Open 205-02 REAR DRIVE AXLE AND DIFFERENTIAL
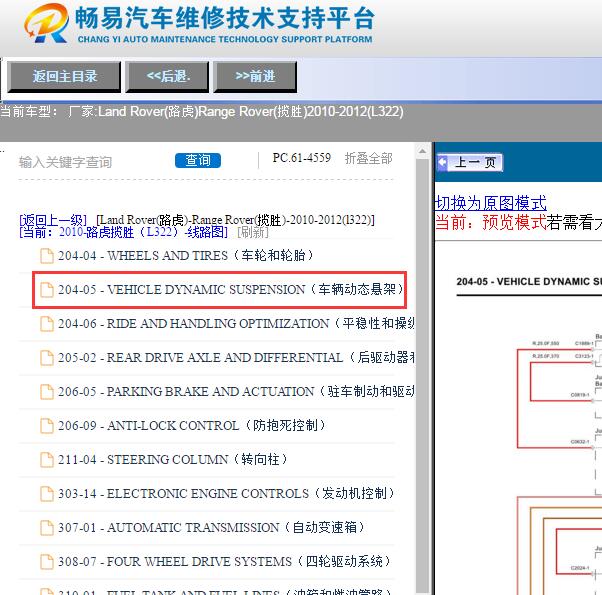602x595 pixels. tap(236, 357)
